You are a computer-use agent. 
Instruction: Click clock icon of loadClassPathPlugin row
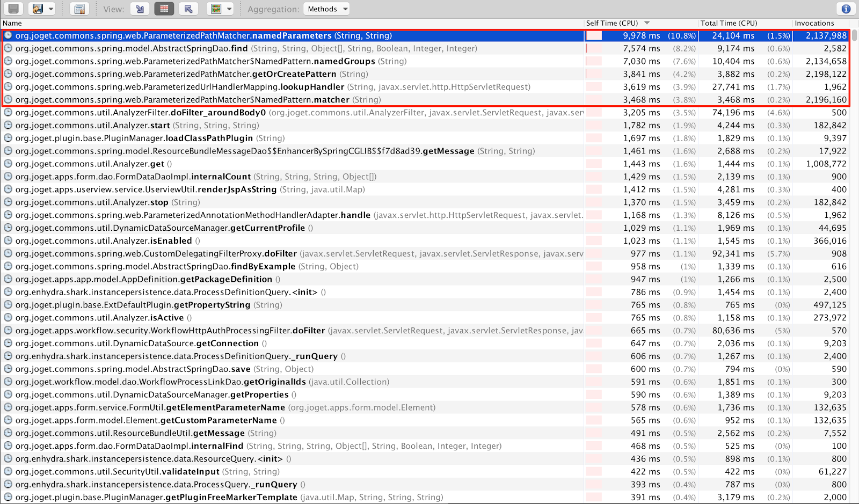[x=8, y=138]
